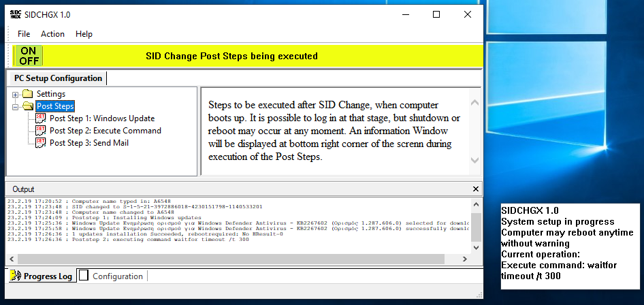644x305 pixels.
Task: Switch to the Progress Log tab
Action: pos(42,276)
